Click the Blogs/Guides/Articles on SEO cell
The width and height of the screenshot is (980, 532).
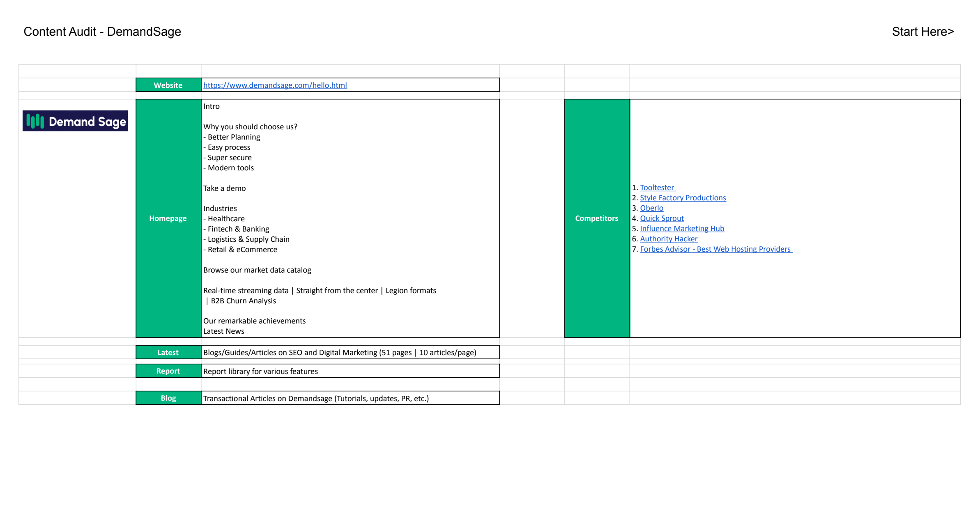coord(350,352)
